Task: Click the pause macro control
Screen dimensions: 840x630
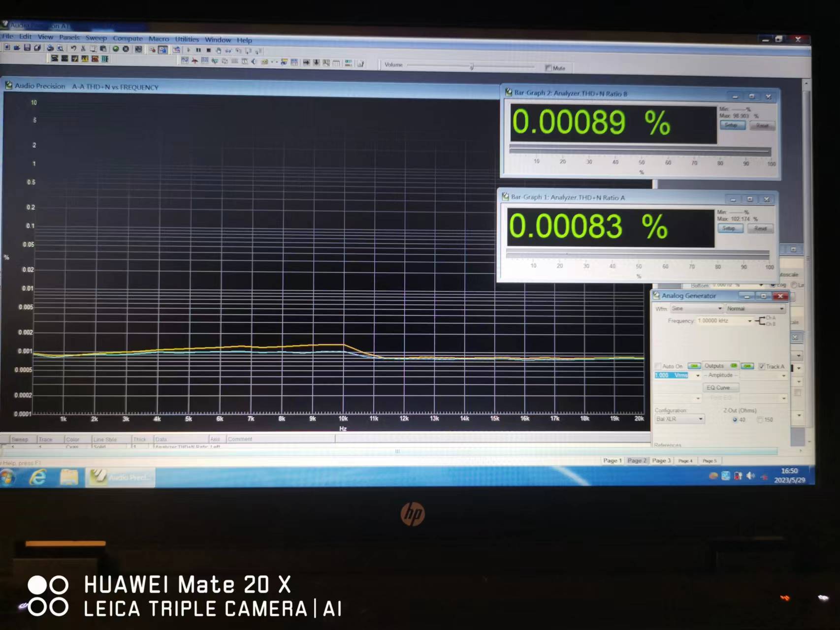Action: (x=198, y=50)
